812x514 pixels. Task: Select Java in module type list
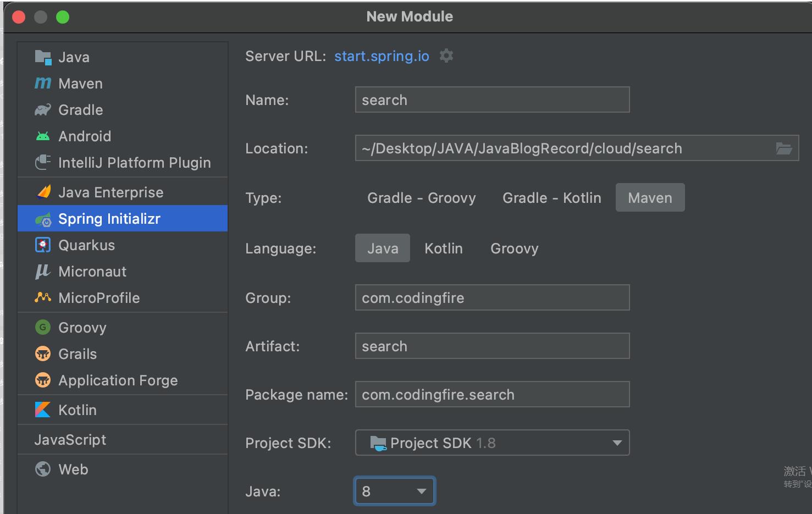coord(123,57)
